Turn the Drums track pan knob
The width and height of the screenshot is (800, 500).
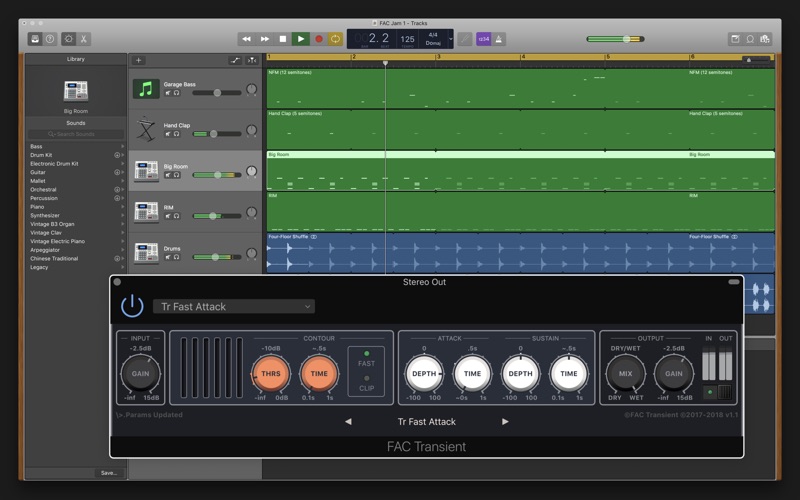tap(252, 254)
